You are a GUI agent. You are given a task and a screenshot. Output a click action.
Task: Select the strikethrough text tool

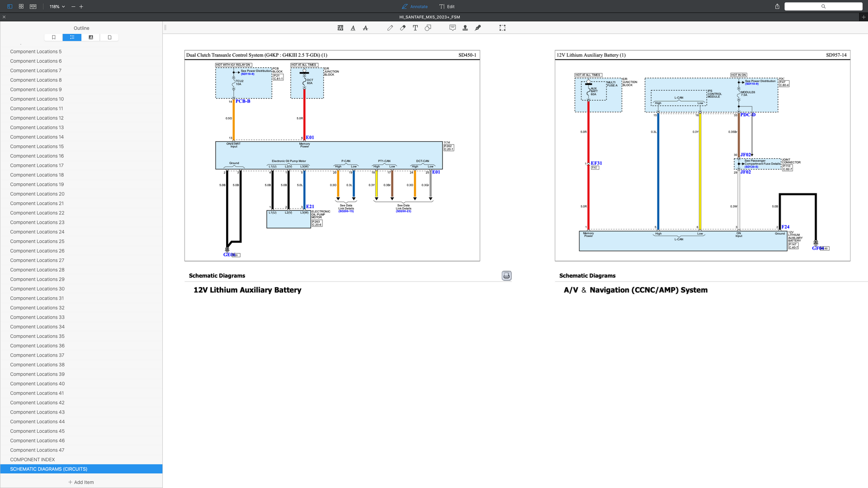[365, 28]
